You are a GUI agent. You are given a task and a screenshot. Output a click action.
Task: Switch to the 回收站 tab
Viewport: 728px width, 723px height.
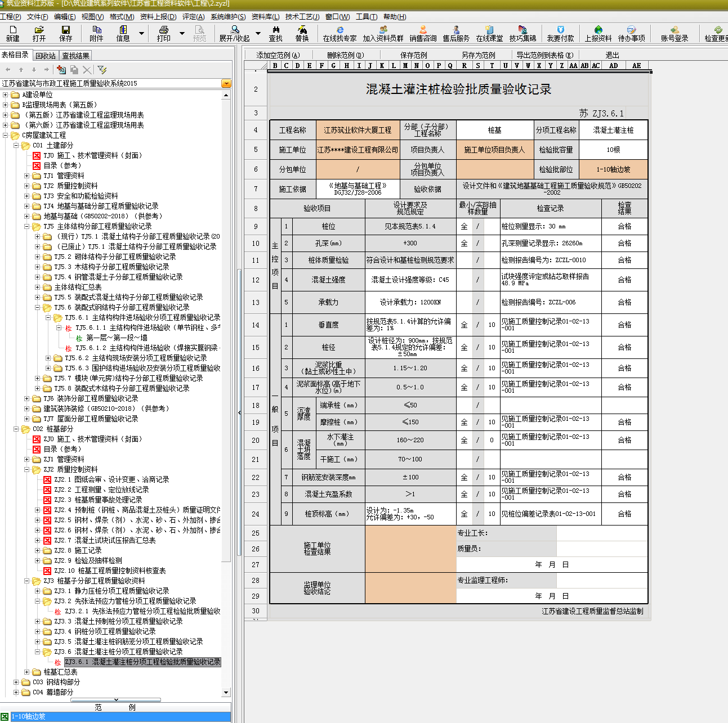[x=46, y=56]
